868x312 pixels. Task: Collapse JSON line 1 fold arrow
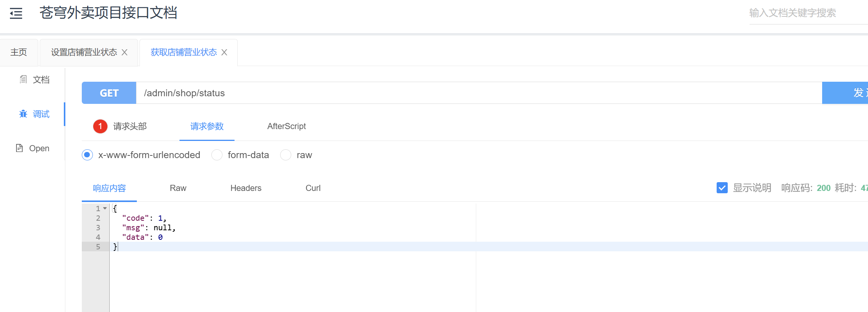click(x=105, y=209)
